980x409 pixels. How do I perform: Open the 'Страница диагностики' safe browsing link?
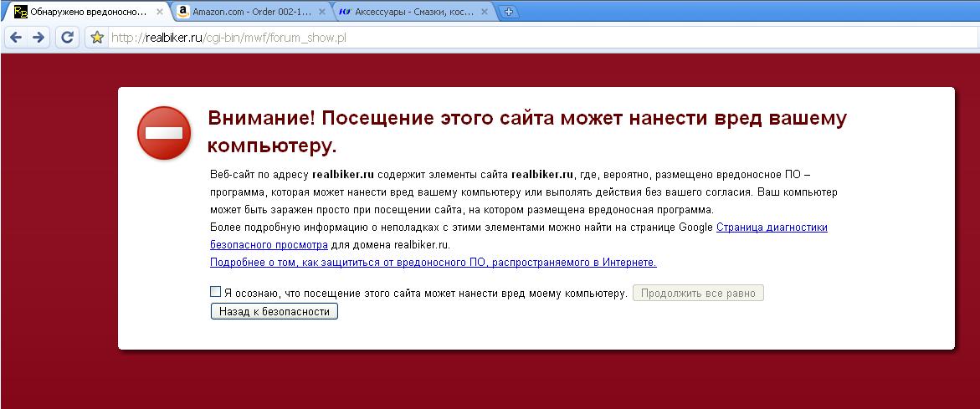click(x=772, y=228)
